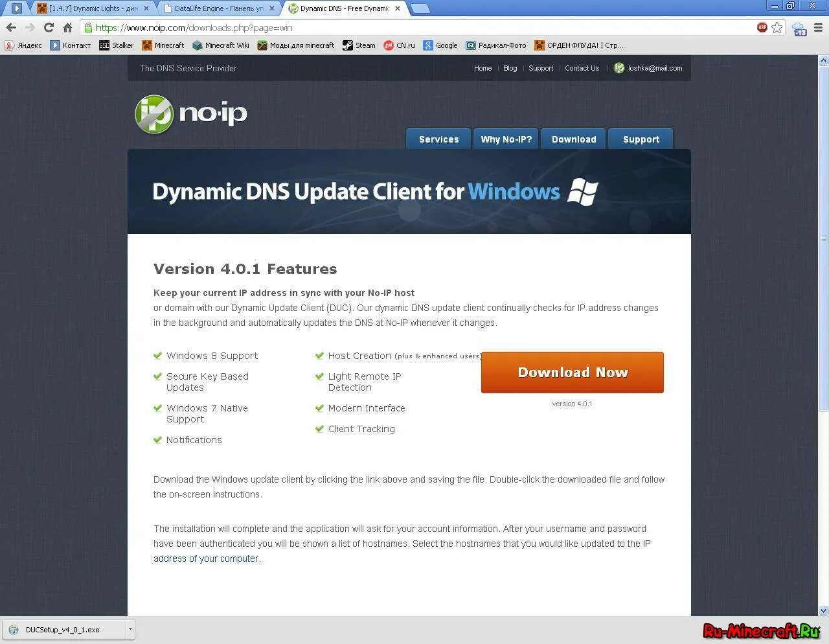Click the Modern Interface feature text
829x644 pixels.
point(367,408)
